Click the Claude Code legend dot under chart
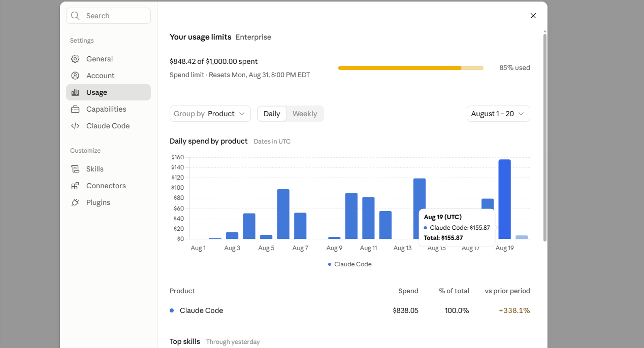 tap(330, 264)
